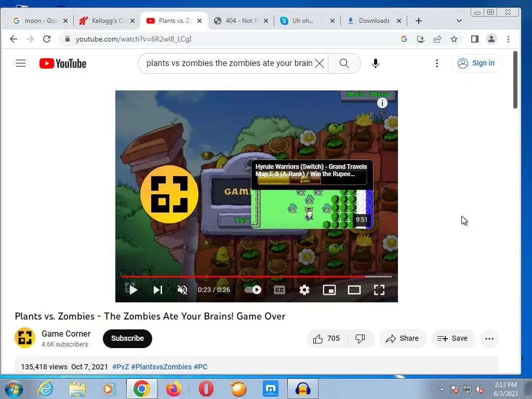Share the video
Screen dimensions: 532x399
403,338
